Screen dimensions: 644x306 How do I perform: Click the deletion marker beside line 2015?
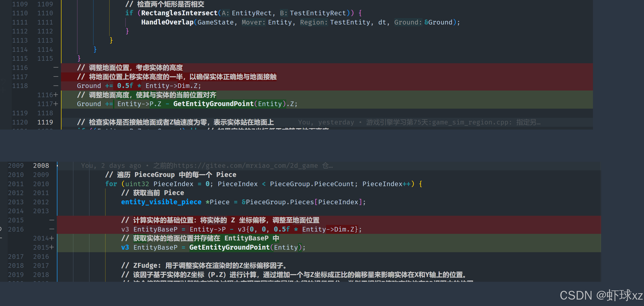[x=52, y=220]
